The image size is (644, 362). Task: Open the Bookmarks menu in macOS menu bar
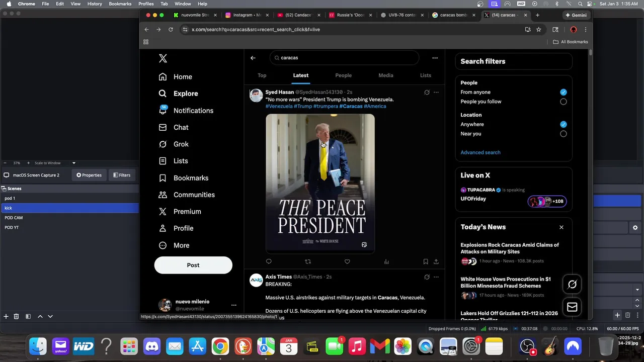click(x=120, y=4)
